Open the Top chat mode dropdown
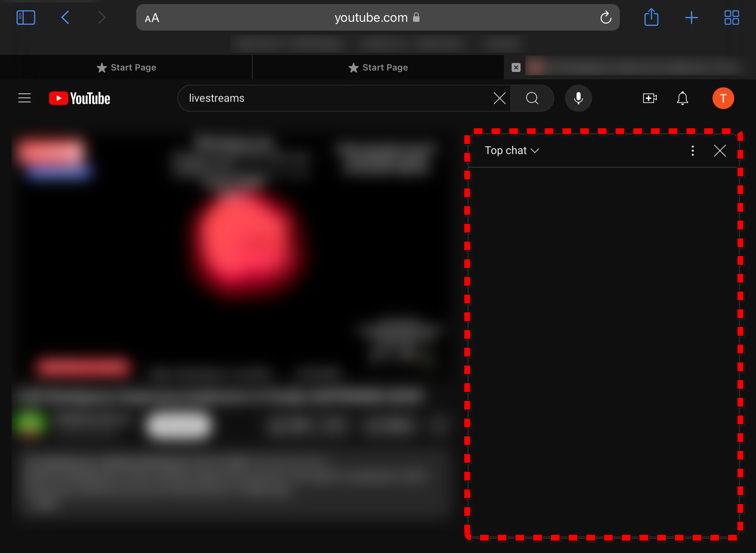756x553 pixels. (x=512, y=151)
